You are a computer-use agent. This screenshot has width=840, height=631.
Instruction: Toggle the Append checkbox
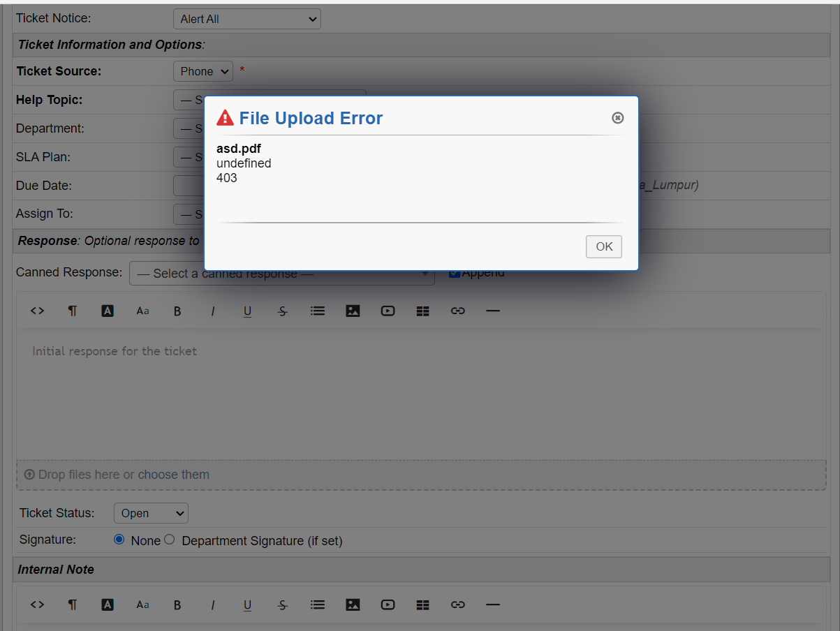click(454, 273)
